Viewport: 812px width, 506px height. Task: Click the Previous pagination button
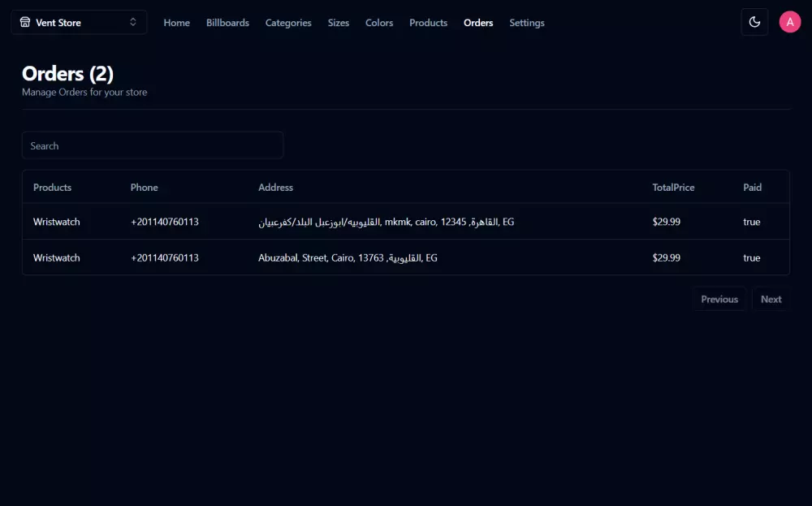(719, 299)
